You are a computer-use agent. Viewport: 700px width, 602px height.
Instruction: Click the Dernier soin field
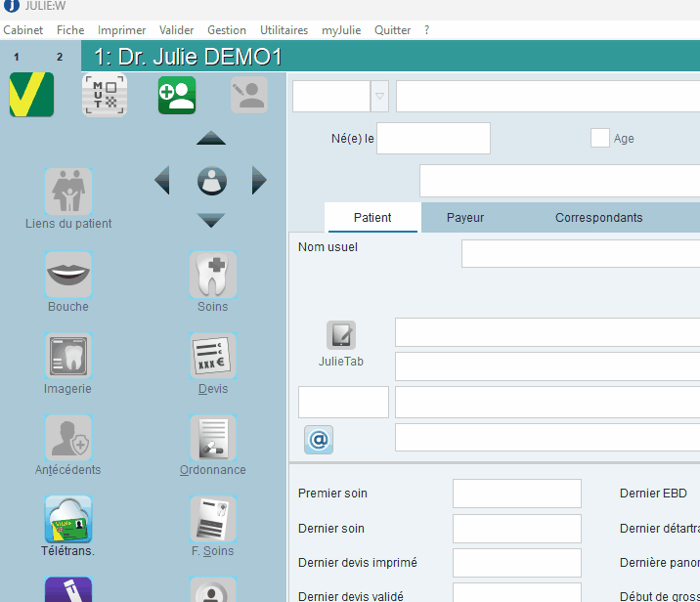(x=517, y=529)
